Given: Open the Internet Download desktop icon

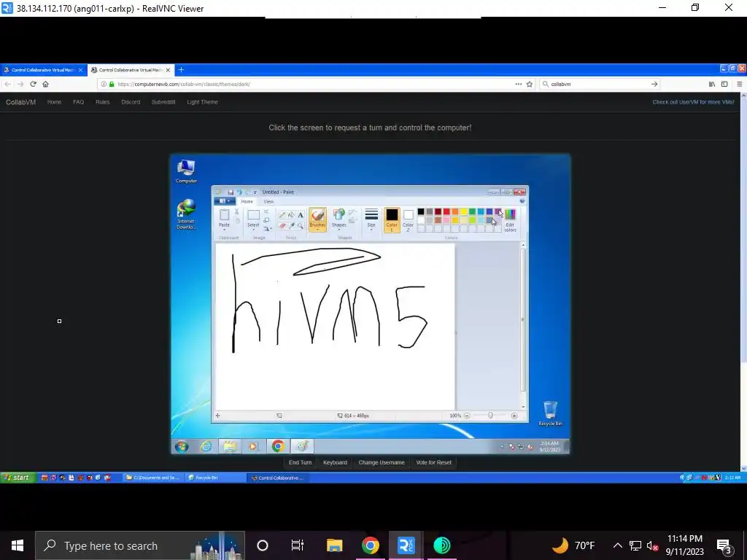Looking at the screenshot, I should point(186,214).
